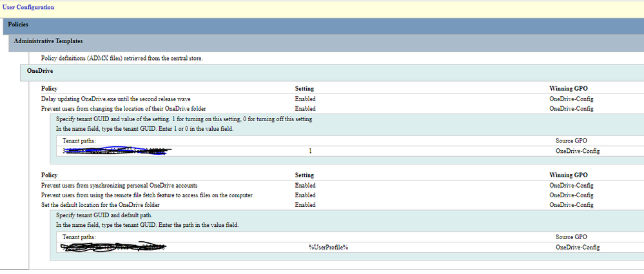Click Policy column header above personal accounts row
Image resolution: width=644 pixels, height=274 pixels.
[49, 175]
